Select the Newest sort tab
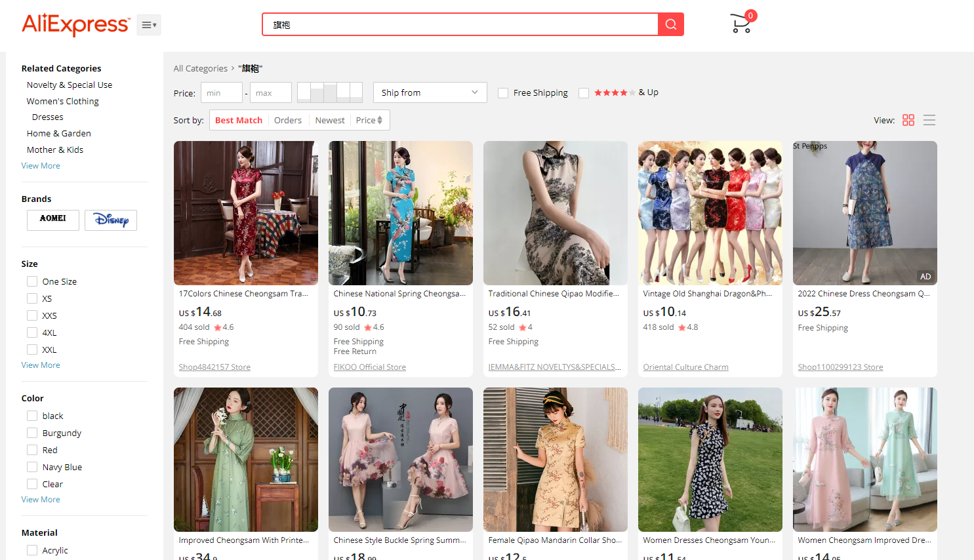This screenshot has height=560, width=974. tap(329, 120)
